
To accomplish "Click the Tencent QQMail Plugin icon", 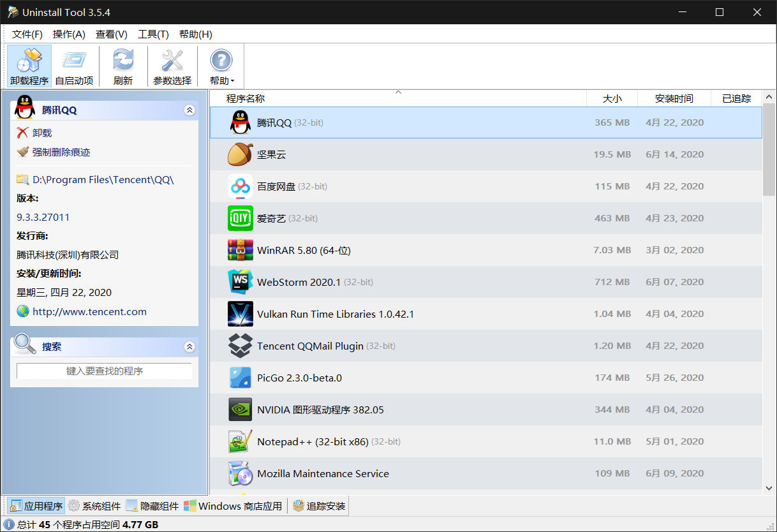I will coord(241,346).
